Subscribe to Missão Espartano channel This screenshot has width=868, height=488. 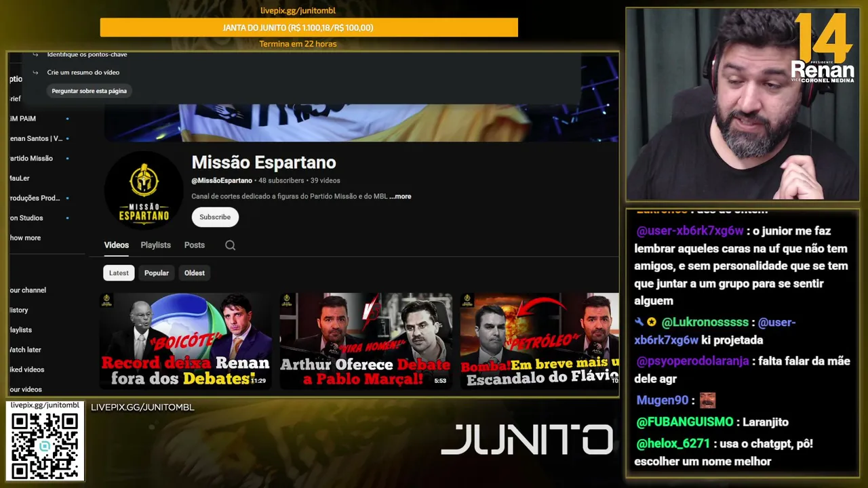(x=215, y=217)
